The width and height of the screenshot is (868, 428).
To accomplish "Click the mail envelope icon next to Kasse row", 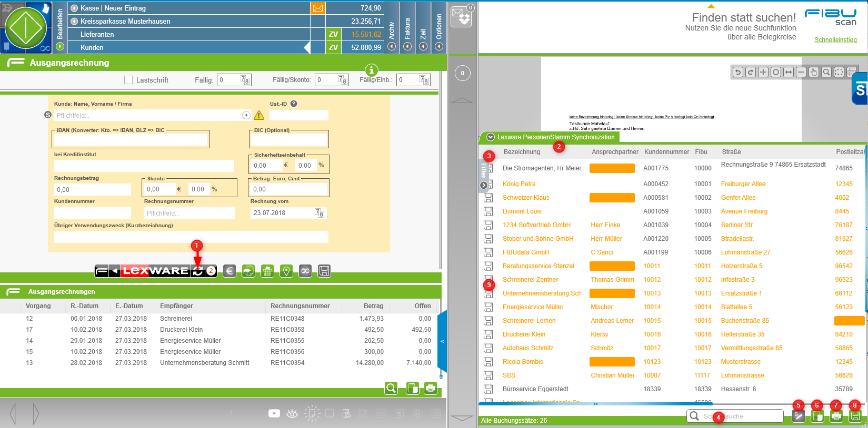I will [318, 8].
